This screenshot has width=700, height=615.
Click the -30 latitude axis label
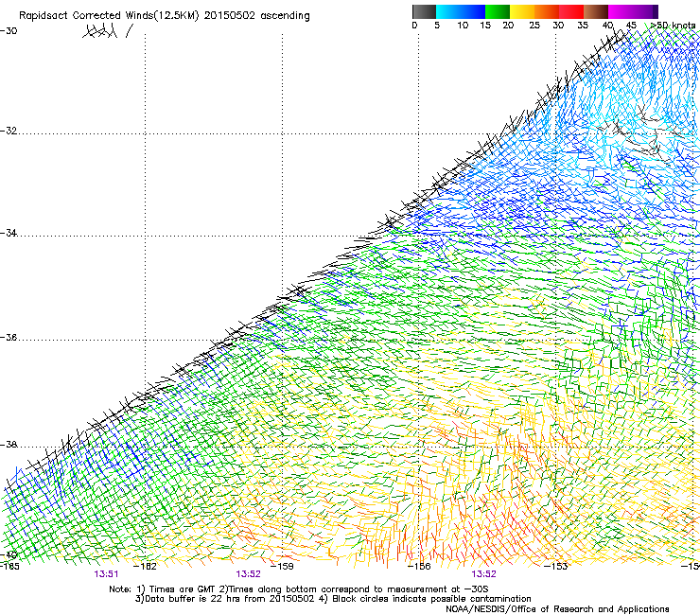[9, 31]
